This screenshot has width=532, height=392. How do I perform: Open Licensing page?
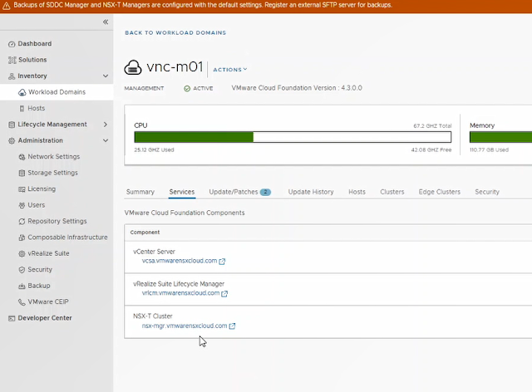pyautogui.click(x=42, y=189)
